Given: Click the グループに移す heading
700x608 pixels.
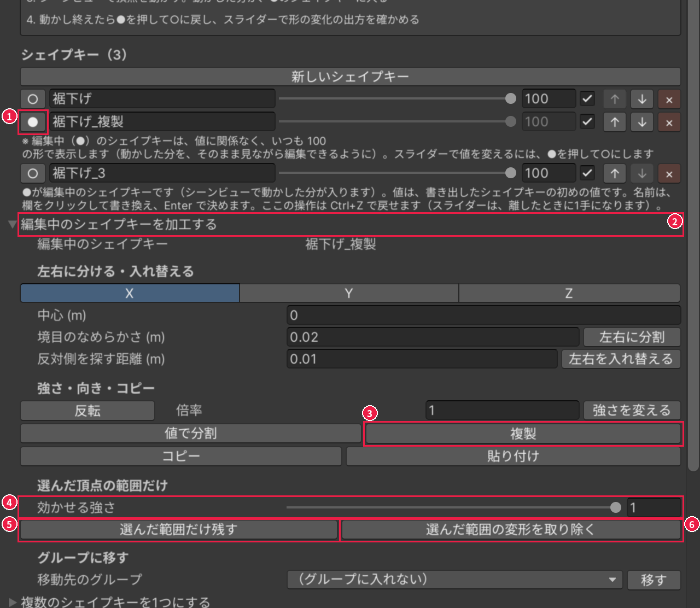Looking at the screenshot, I should coord(83,558).
